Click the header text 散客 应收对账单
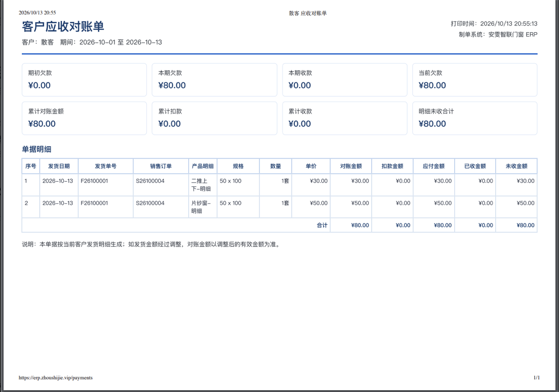The width and height of the screenshot is (559, 392). pos(308,13)
